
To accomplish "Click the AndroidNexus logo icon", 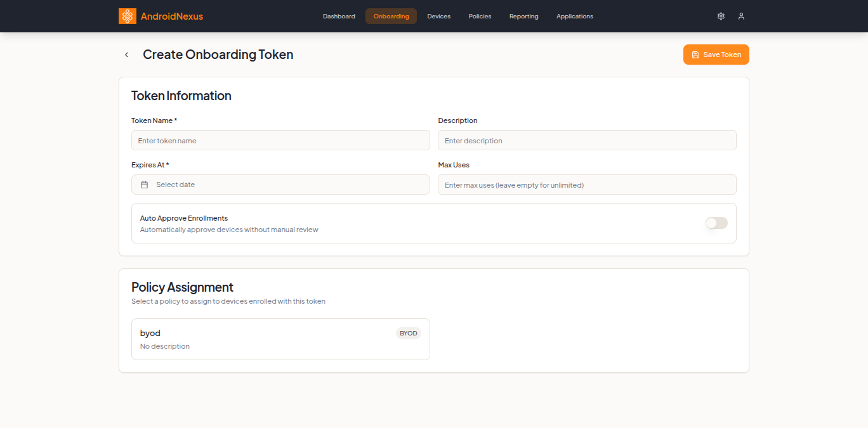I will tap(127, 16).
